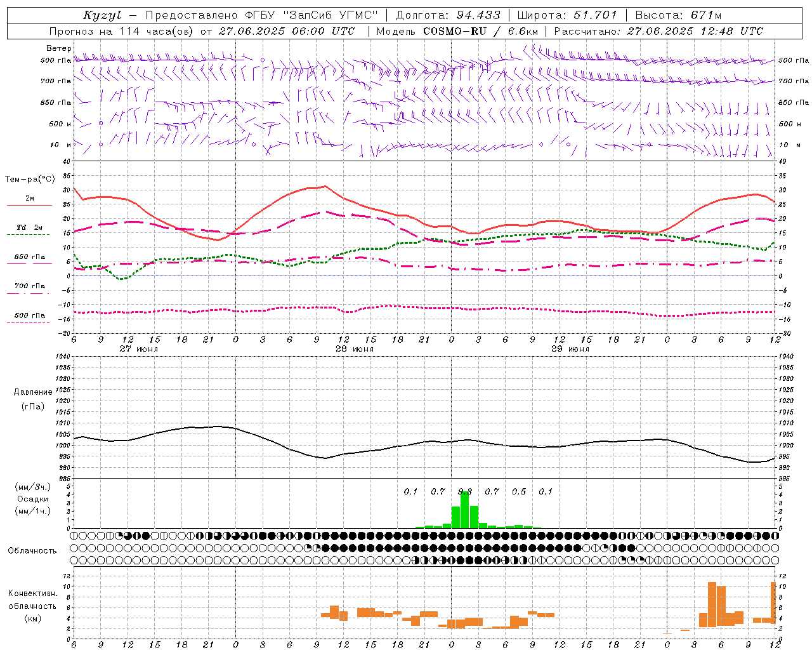Click the left "500 м" wind level label
Image resolution: width=812 pixels, height=650 pixels.
point(60,124)
